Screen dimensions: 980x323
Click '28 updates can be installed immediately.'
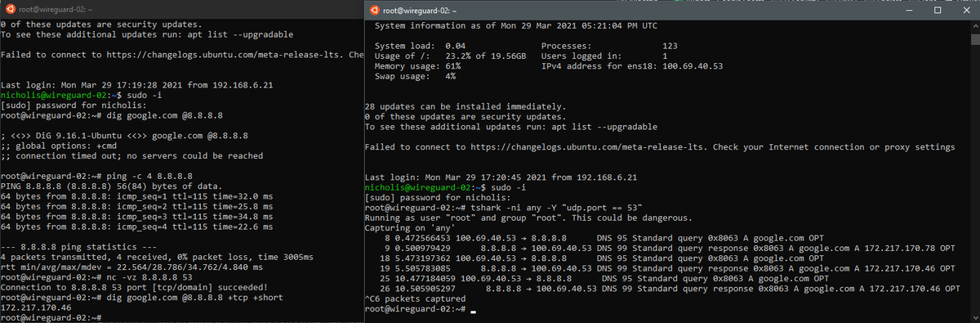465,107
